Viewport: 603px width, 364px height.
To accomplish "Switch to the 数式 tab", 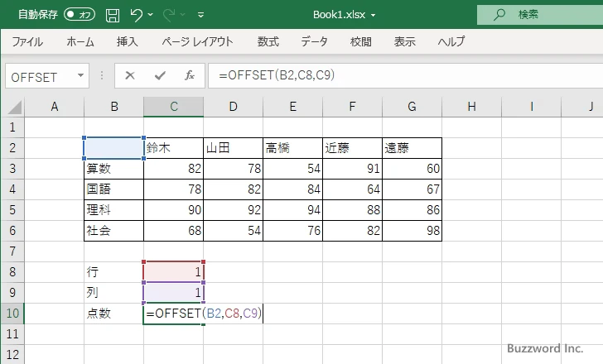I will tap(268, 41).
